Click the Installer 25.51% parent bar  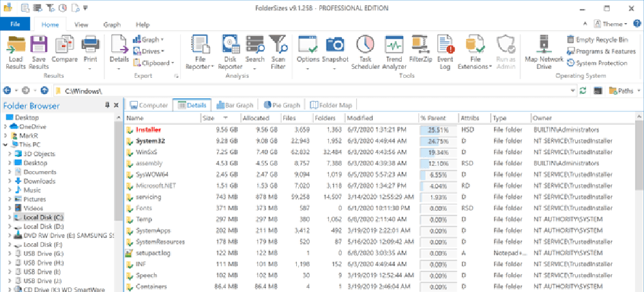click(438, 130)
